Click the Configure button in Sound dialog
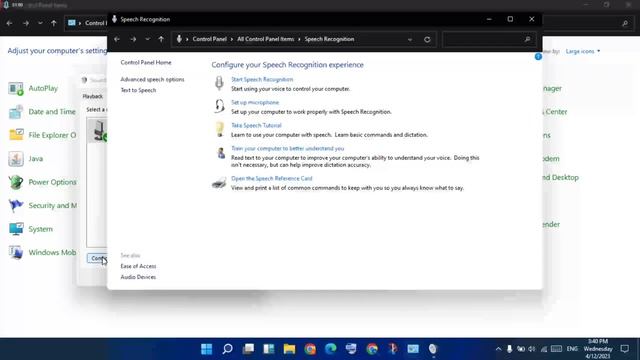640x360 pixels. 97,258
